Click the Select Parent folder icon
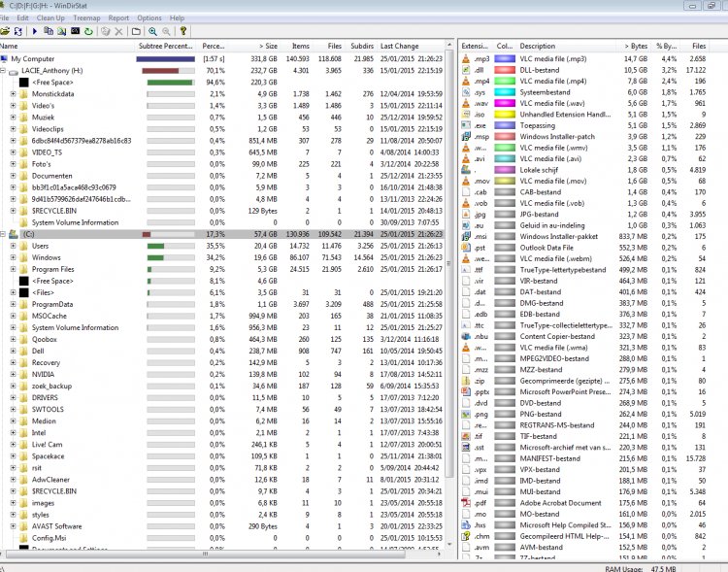Screen dimensions: 728x572 (x=136, y=32)
